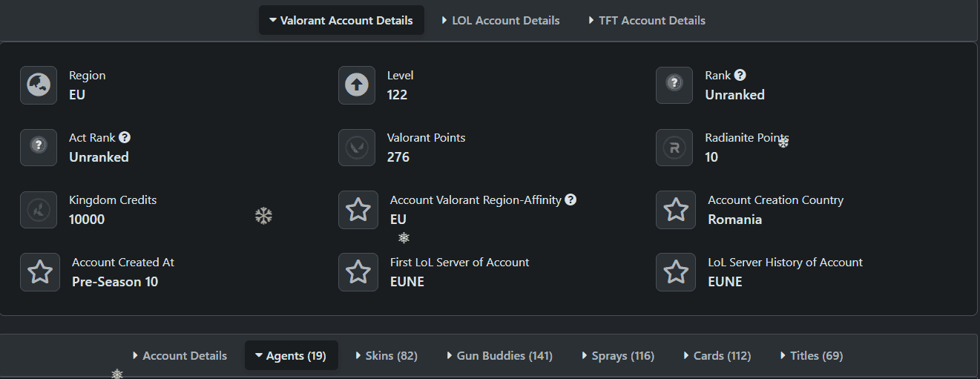
Task: Open the Skins (82) tab
Action: pos(386,356)
